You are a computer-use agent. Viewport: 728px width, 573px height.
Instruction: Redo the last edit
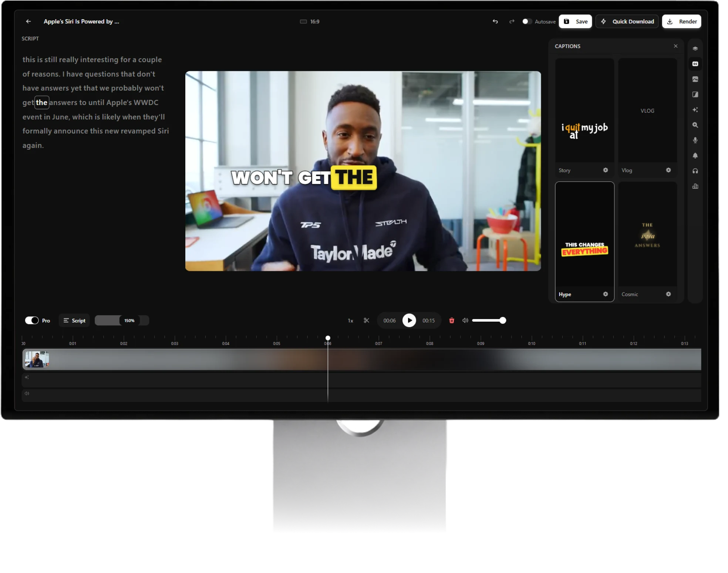[x=512, y=21]
